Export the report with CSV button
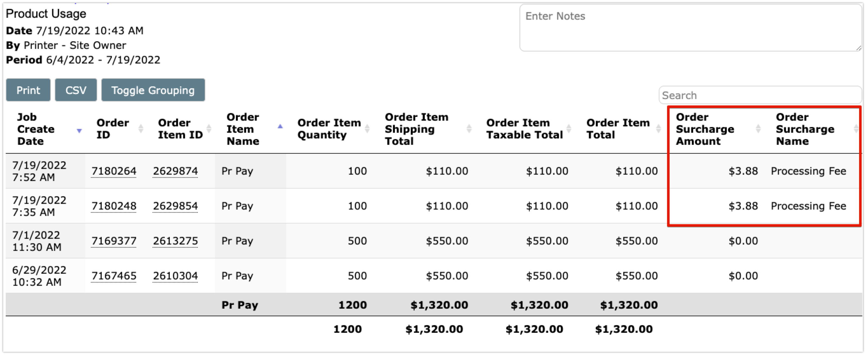The image size is (868, 355). [76, 90]
